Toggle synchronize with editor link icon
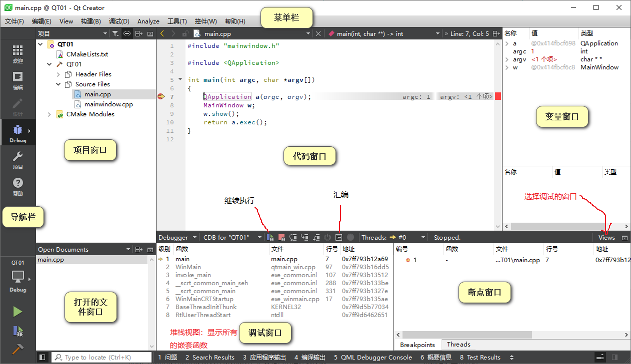Screen dimensions: 631x364 pyautogui.click(x=127, y=33)
